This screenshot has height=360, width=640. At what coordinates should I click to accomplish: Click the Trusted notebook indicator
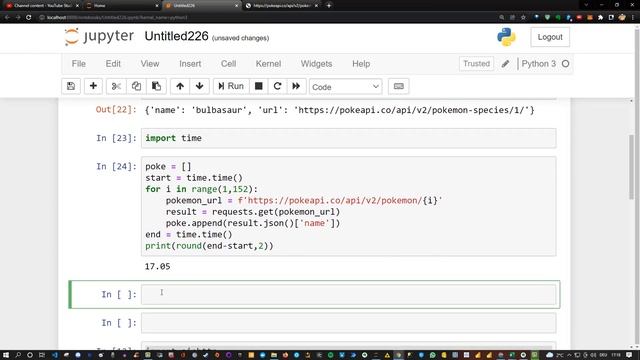point(476,64)
